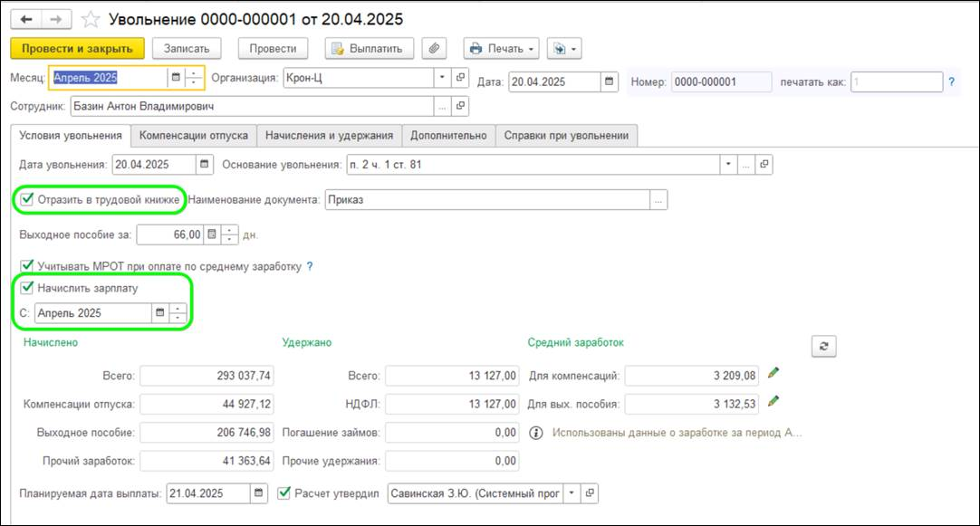This screenshot has height=526, width=980.
Task: Edit average earnings for compensations pencil icon
Action: (x=773, y=372)
